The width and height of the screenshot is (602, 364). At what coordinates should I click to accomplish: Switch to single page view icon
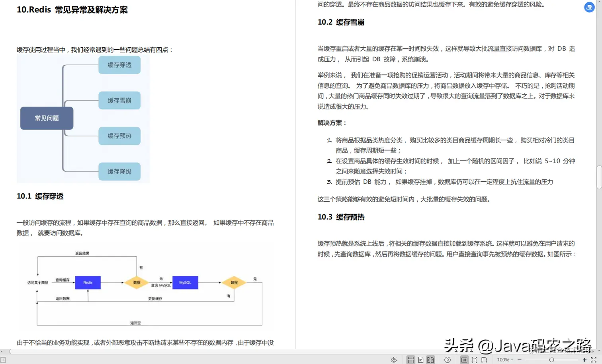pyautogui.click(x=421, y=360)
